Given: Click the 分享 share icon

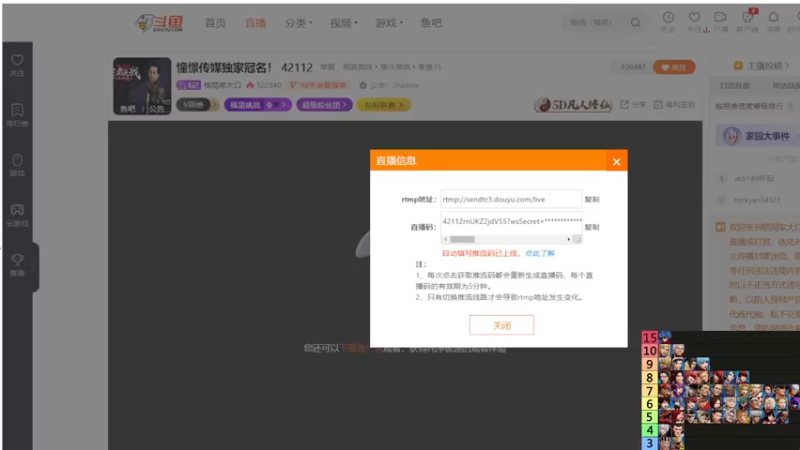Looking at the screenshot, I should (633, 105).
